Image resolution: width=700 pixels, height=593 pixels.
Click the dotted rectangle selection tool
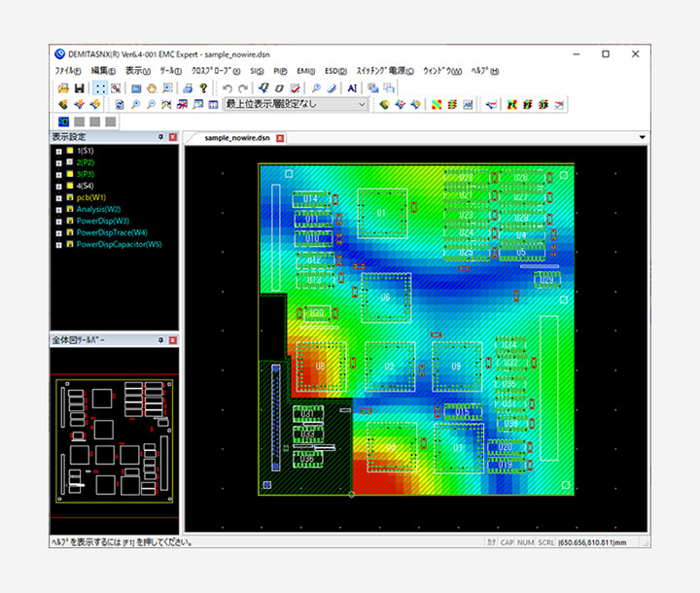pos(100,87)
